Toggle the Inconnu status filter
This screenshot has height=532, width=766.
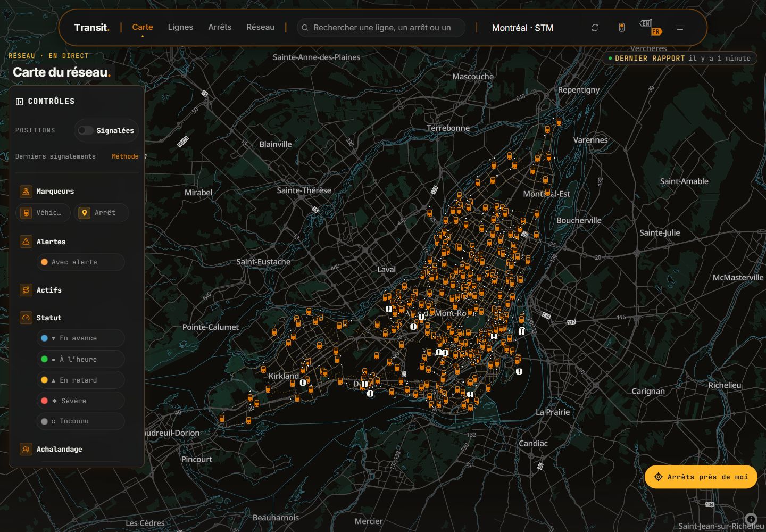80,421
